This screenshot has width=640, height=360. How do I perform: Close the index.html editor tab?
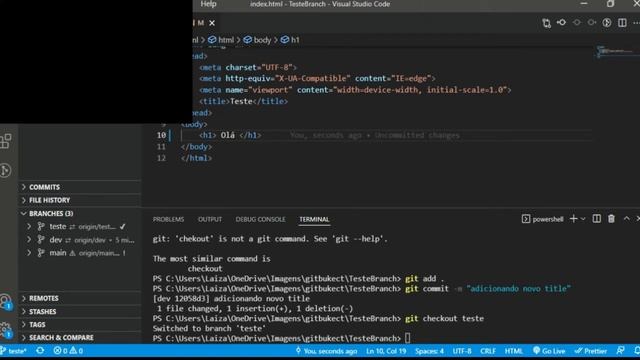tap(212, 23)
